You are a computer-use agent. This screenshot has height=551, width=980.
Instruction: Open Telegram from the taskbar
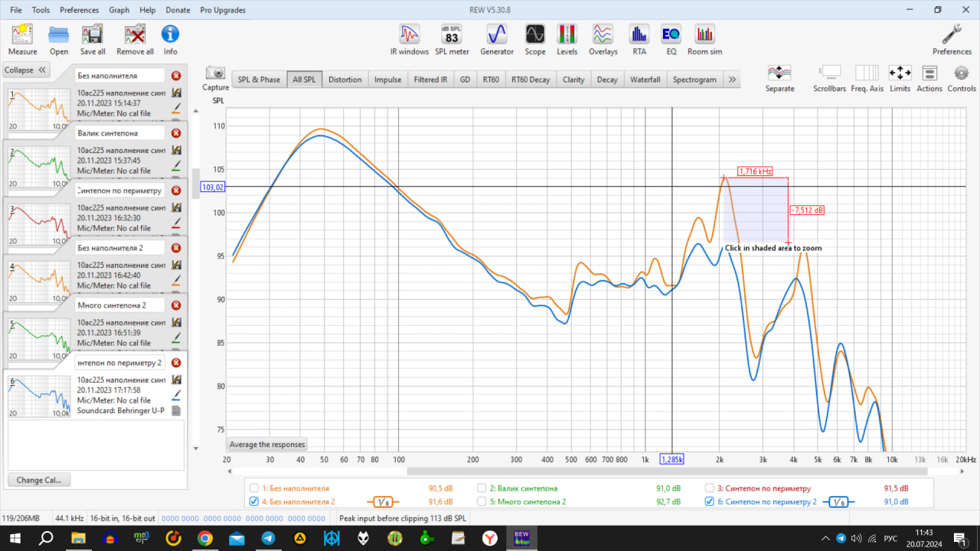tap(268, 538)
